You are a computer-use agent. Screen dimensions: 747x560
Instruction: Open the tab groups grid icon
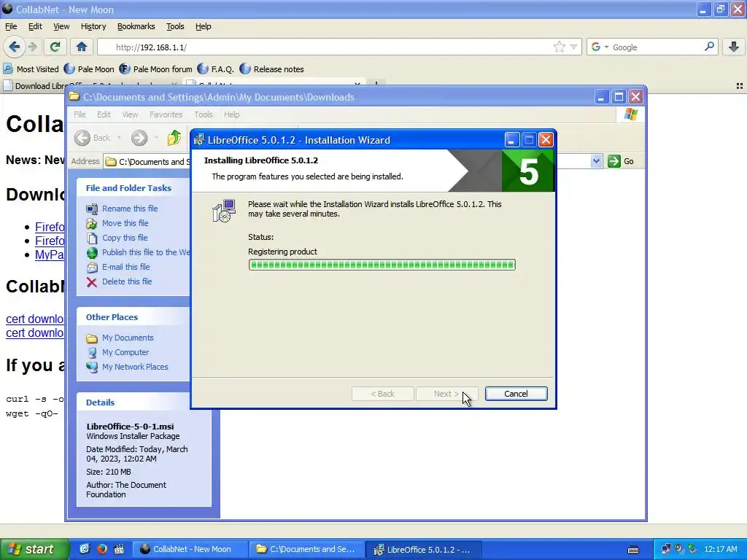point(740,86)
